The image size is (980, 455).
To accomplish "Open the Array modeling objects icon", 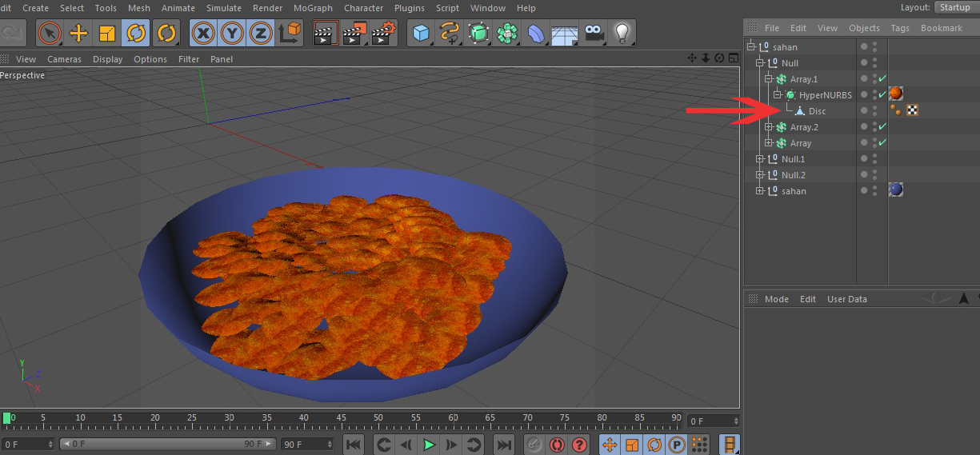I will click(x=507, y=34).
